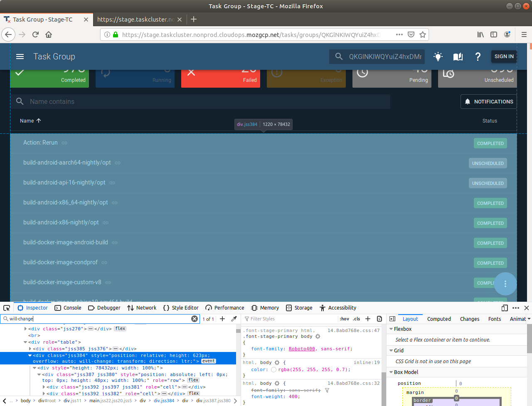532x406 pixels.
Task: Open Taskcluster help with question mark icon
Action: click(478, 57)
